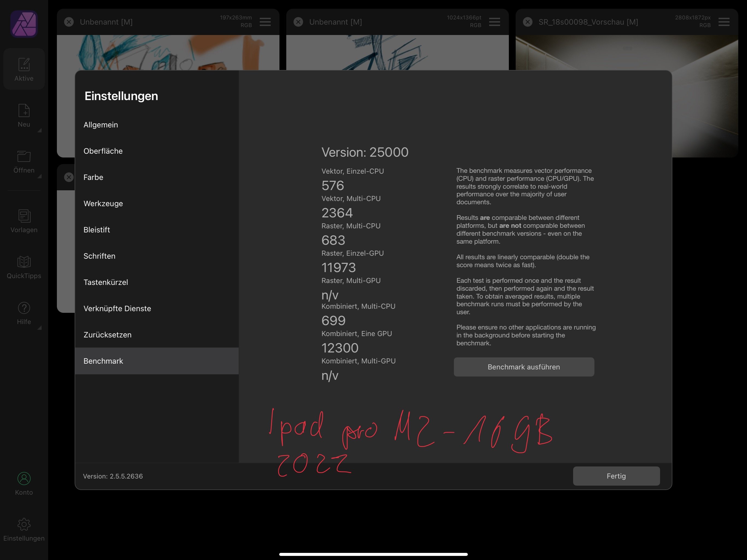Image resolution: width=747 pixels, height=560 pixels.
Task: Open the Affinity Photo app logo
Action: pyautogui.click(x=24, y=24)
